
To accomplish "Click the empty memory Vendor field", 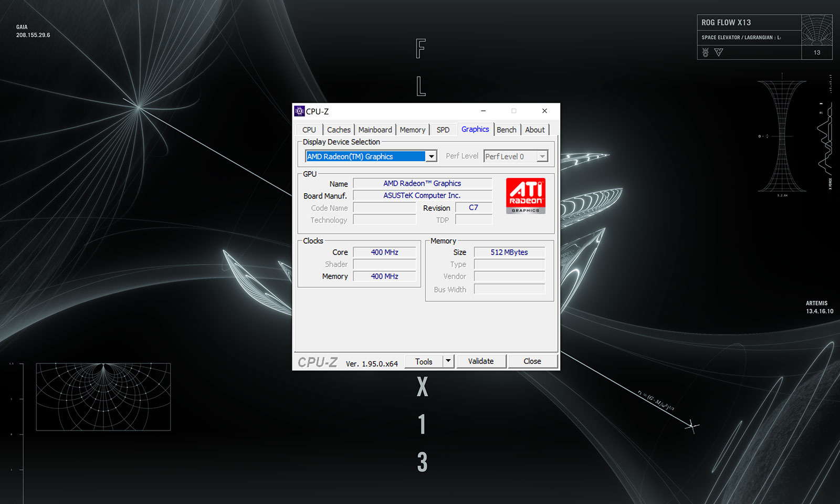I will click(x=509, y=276).
